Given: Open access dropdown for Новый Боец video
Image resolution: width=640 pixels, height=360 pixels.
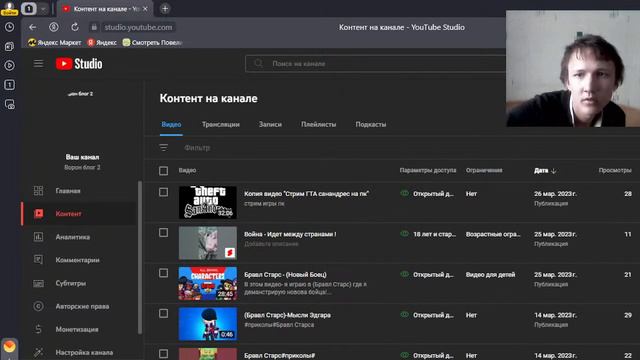Looking at the screenshot, I should pyautogui.click(x=433, y=275).
